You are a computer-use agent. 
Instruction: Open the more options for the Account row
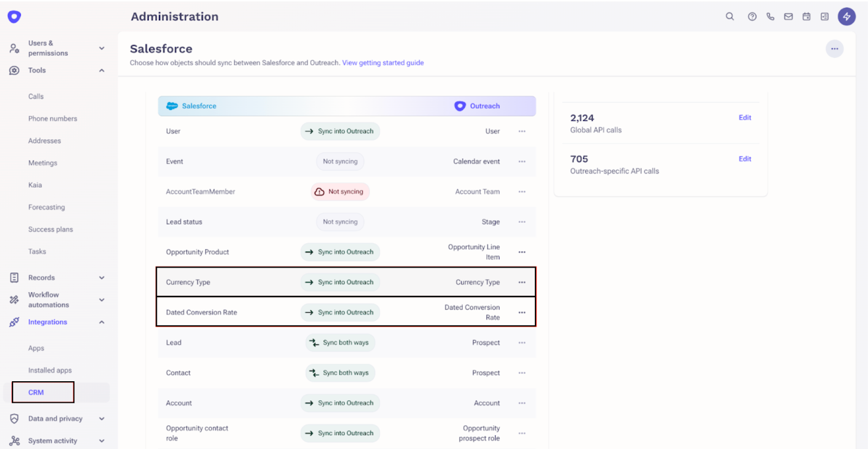click(522, 403)
